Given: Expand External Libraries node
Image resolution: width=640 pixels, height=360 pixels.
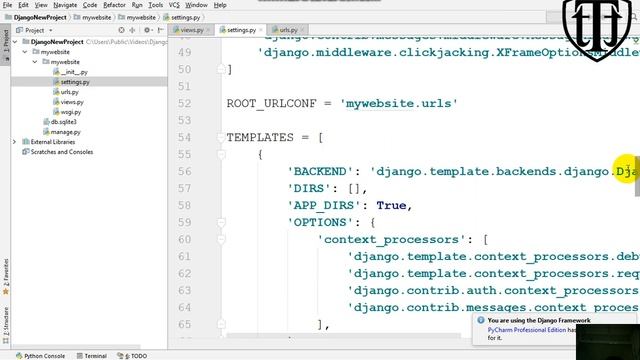Looking at the screenshot, I should tap(15, 142).
